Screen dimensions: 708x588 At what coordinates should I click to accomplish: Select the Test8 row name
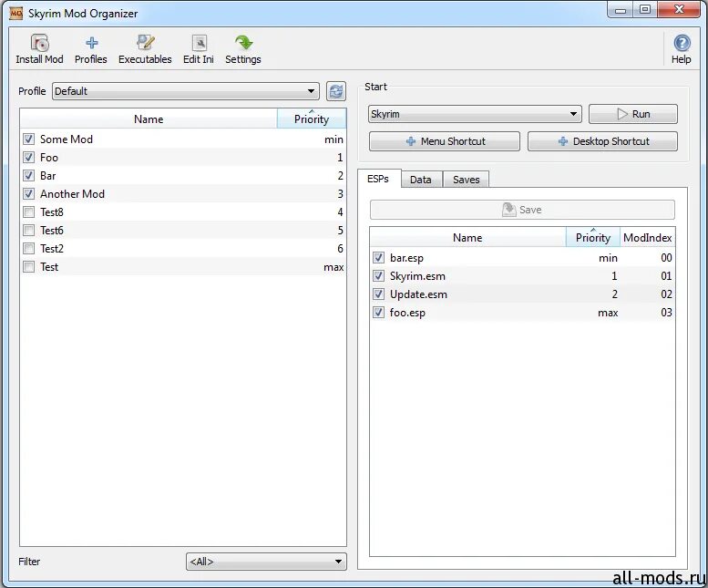click(52, 211)
